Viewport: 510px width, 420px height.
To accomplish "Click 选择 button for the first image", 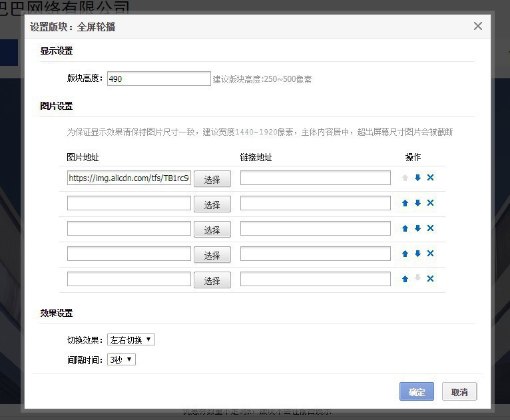I will (x=212, y=179).
